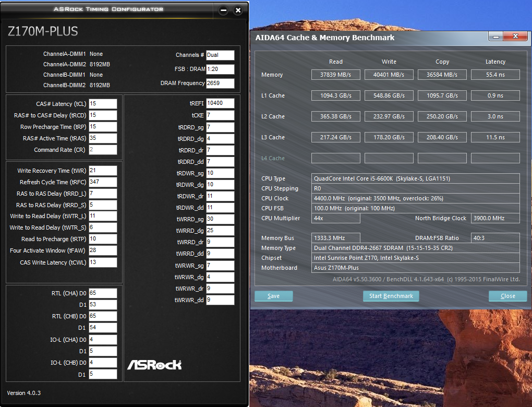The height and width of the screenshot is (407, 532).
Task: Select the tWRRD_sg value field
Action: point(220,219)
